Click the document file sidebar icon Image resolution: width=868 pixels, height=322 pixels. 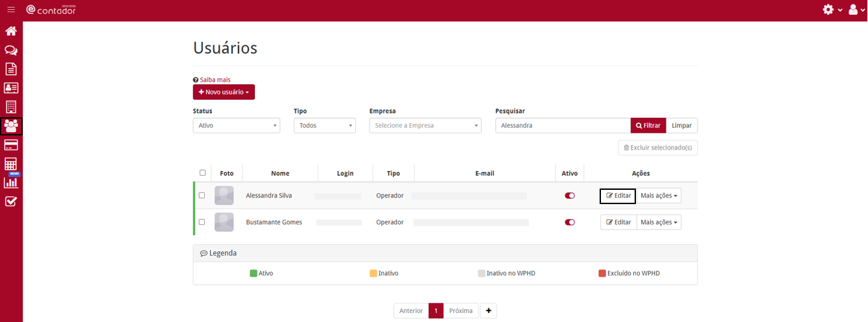(x=11, y=69)
